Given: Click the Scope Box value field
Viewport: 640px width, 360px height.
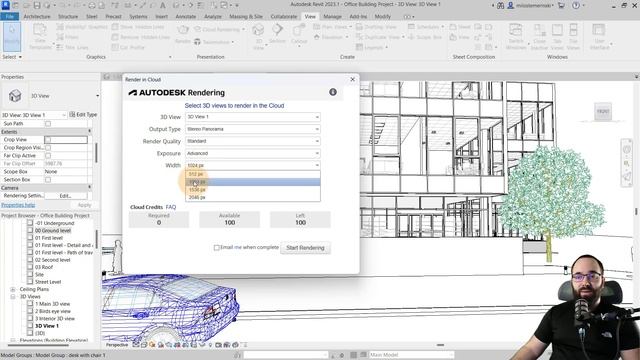Looking at the screenshot, I should [66, 171].
